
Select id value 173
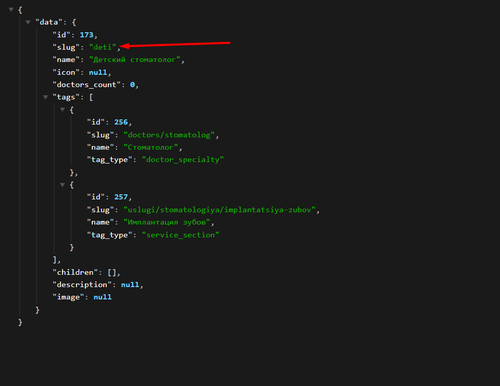pyautogui.click(x=87, y=35)
